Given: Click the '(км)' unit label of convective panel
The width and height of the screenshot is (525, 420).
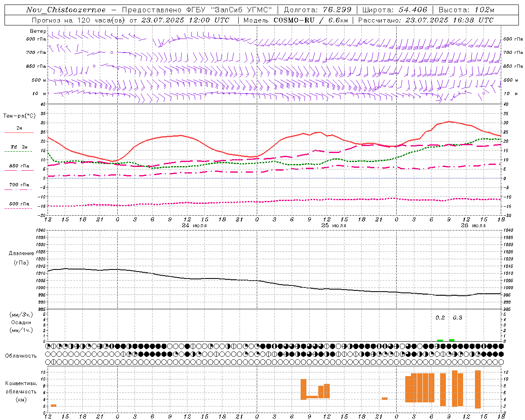Looking at the screenshot, I should [x=21, y=399].
